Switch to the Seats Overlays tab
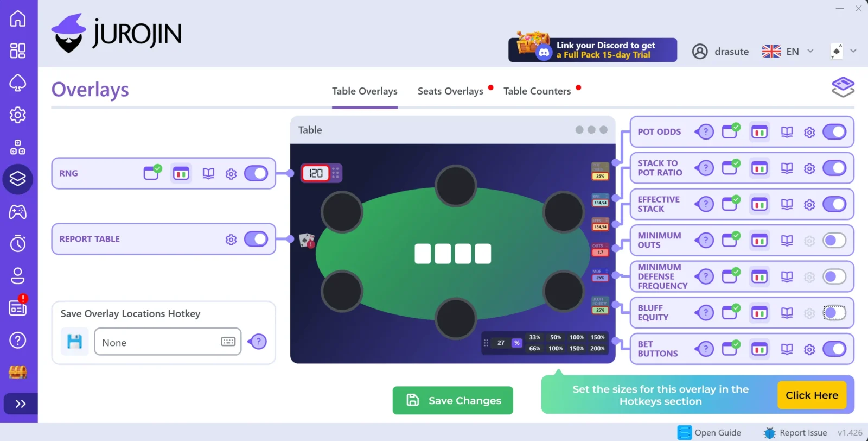Viewport: 868px width, 441px height. [x=450, y=91]
